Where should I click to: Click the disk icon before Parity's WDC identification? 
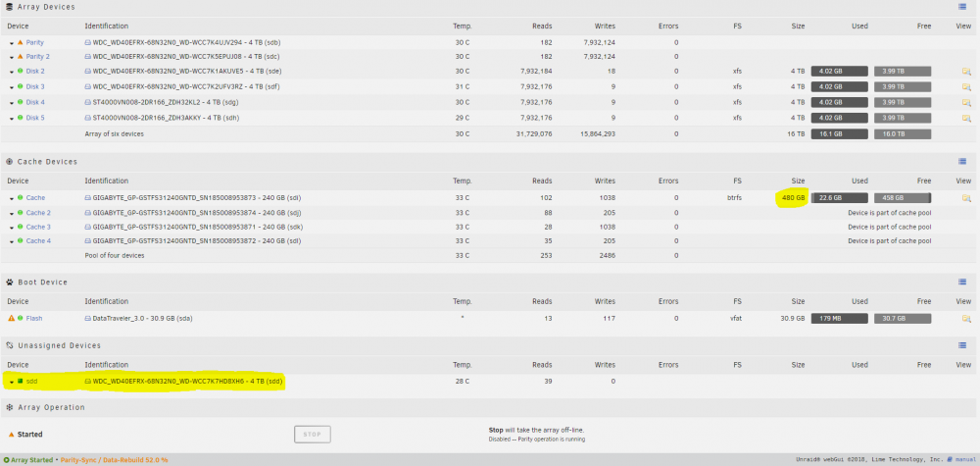[88, 42]
